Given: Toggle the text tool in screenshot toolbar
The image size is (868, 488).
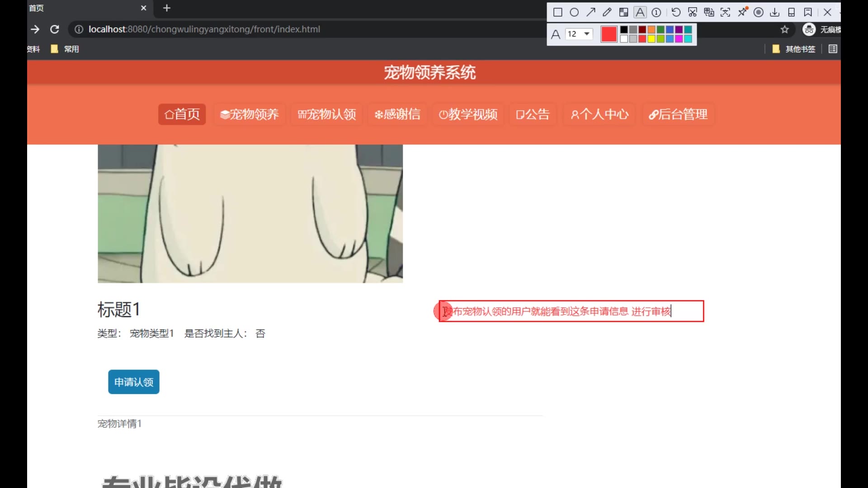Looking at the screenshot, I should [x=640, y=12].
